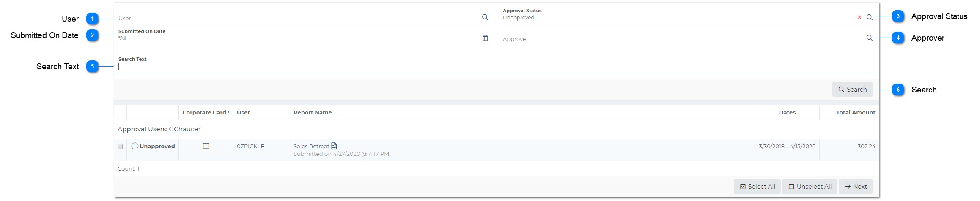Viewport: 980px width, 201px height.
Task: Clear the Approval Status value with red X
Action: pos(859,17)
